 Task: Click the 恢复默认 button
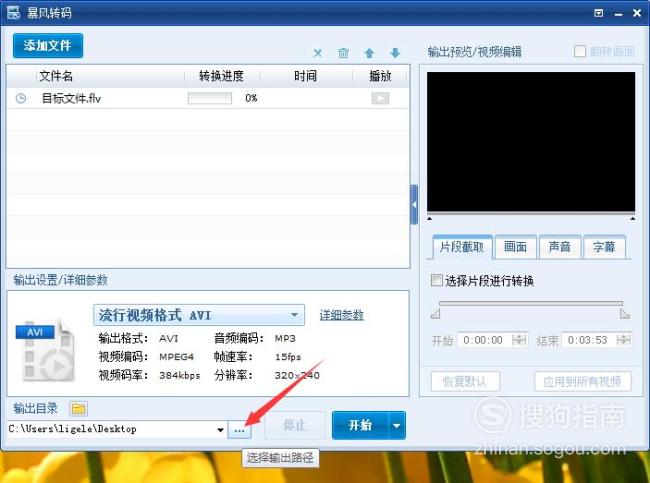465,381
